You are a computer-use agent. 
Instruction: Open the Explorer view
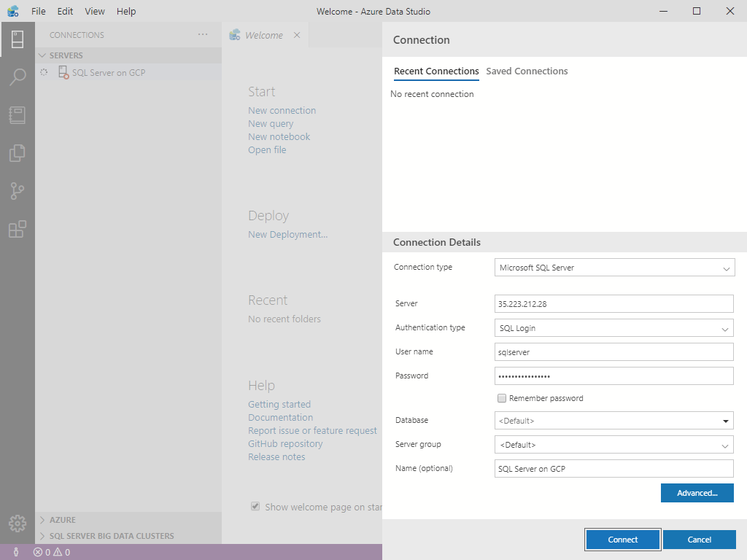point(18,153)
